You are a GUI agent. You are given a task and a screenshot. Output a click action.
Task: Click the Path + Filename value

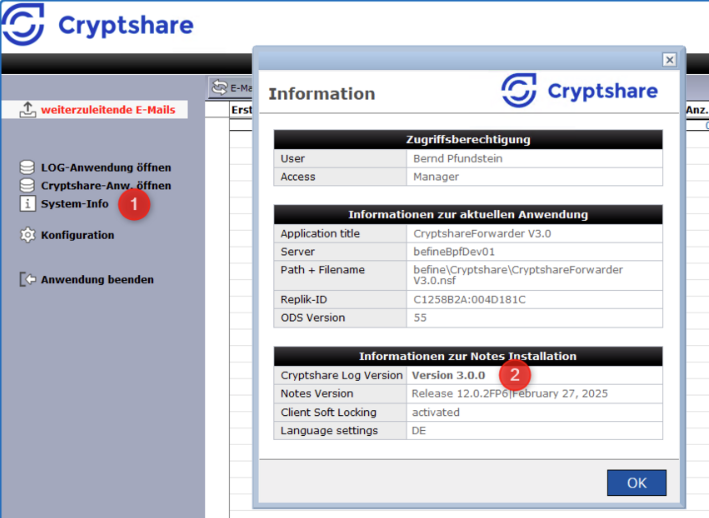tap(518, 275)
